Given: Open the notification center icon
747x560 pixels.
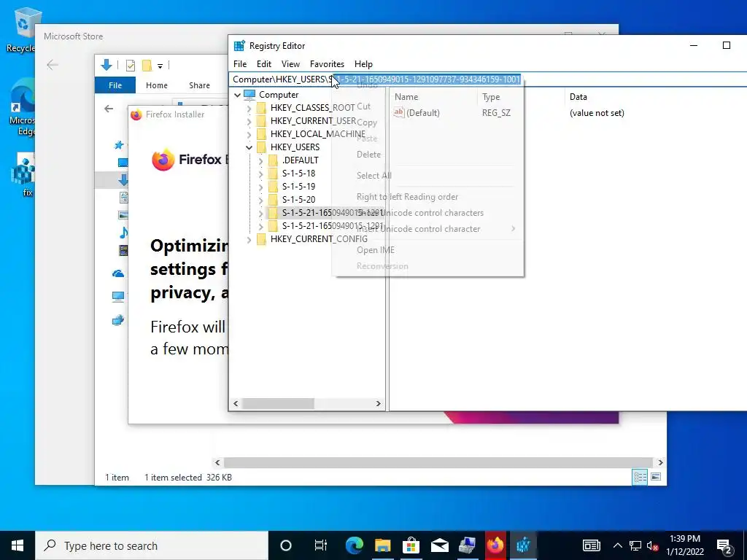Looking at the screenshot, I should (x=724, y=545).
